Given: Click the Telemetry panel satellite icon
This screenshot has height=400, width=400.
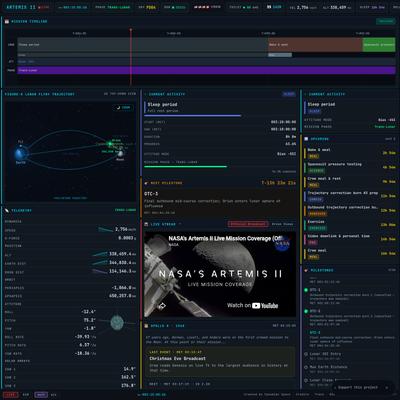Looking at the screenshot, I should pos(7,210).
